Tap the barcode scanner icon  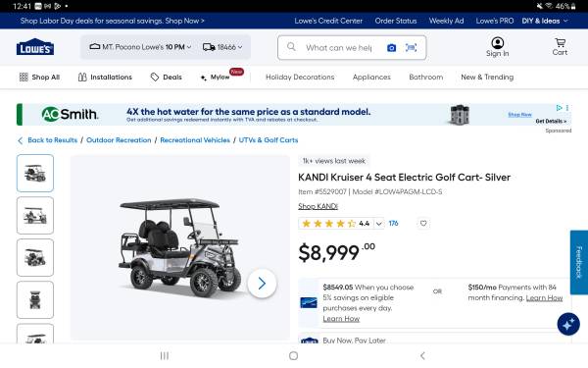411,47
